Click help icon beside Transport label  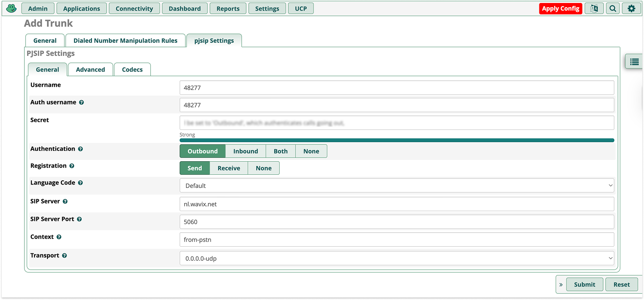tap(64, 256)
